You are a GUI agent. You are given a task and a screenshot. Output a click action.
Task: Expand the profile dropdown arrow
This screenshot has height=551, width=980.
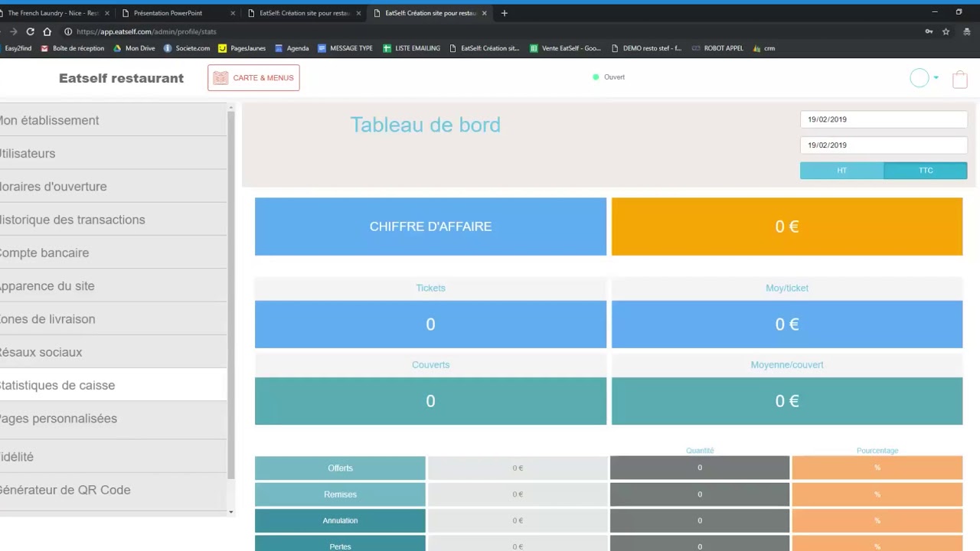point(936,77)
